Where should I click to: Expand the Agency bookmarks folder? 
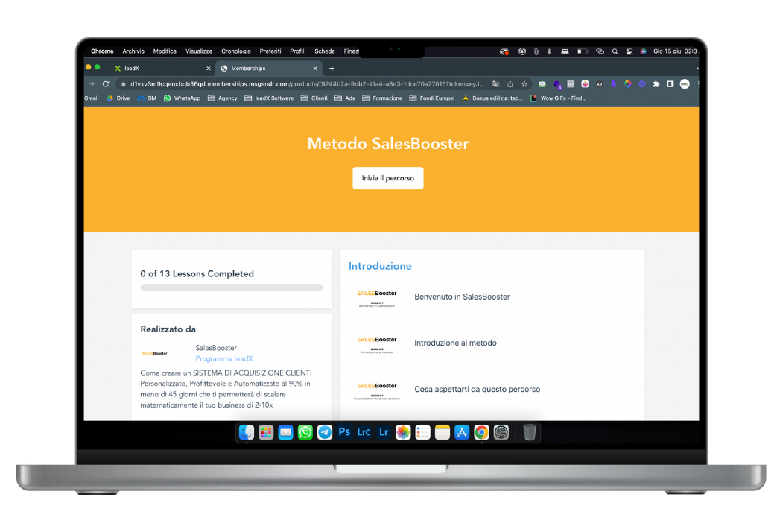pos(223,98)
